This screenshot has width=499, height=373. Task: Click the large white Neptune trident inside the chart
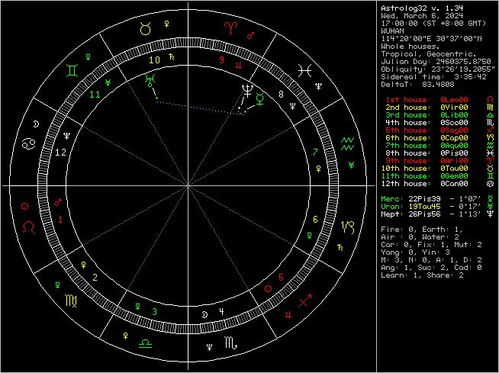point(247,91)
